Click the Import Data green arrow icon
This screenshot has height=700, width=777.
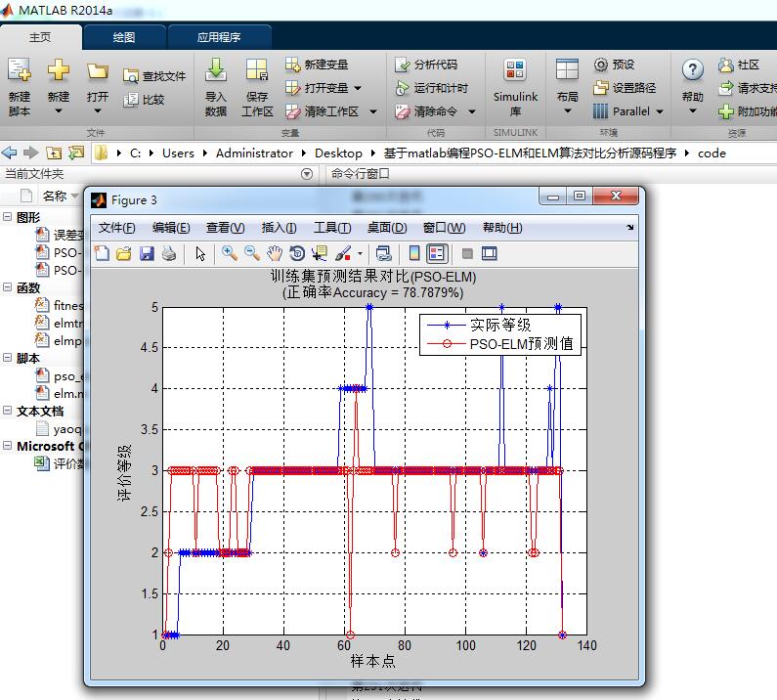tap(216, 69)
